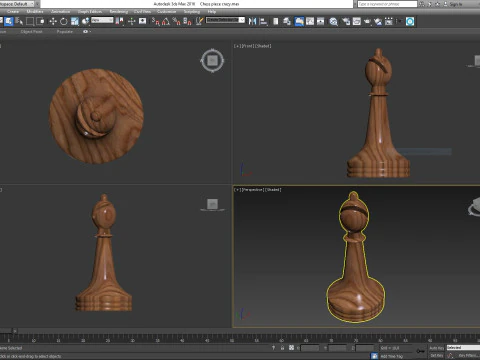Click the Select and Place tool

(85, 21)
